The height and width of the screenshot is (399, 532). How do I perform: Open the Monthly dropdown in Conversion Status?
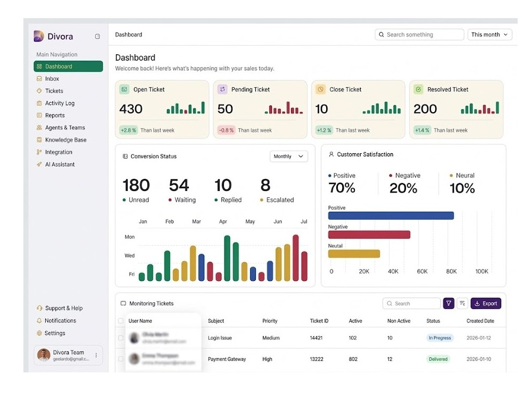(x=289, y=156)
